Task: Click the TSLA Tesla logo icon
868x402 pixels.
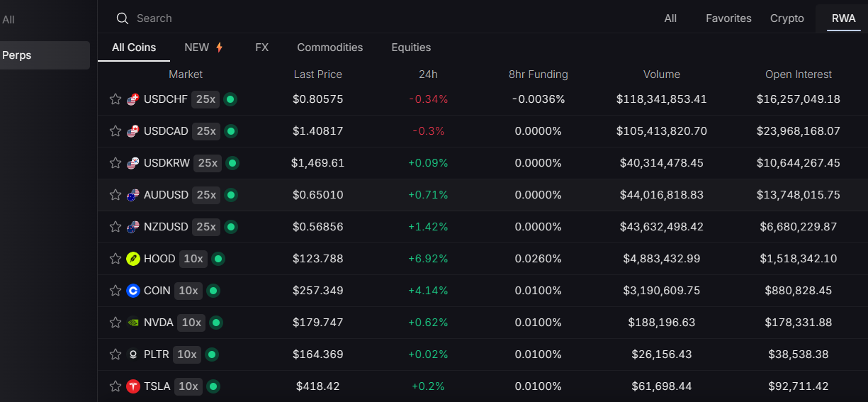Action: click(x=133, y=386)
